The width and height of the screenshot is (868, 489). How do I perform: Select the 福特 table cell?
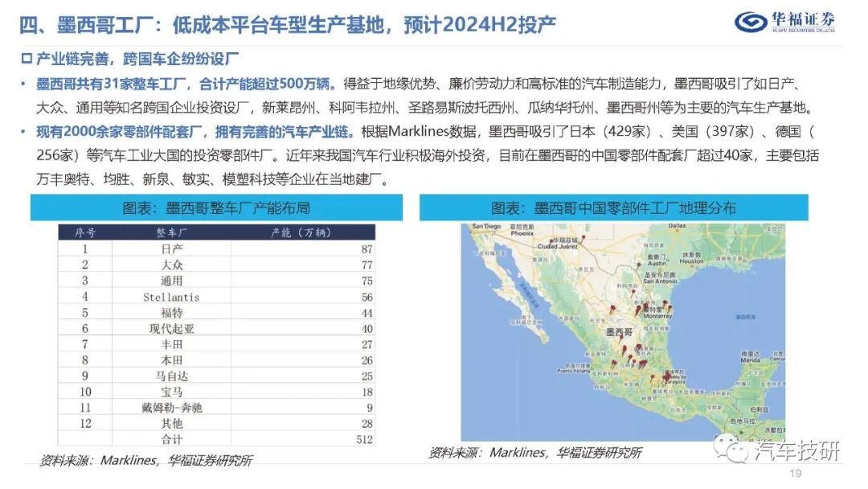(172, 313)
